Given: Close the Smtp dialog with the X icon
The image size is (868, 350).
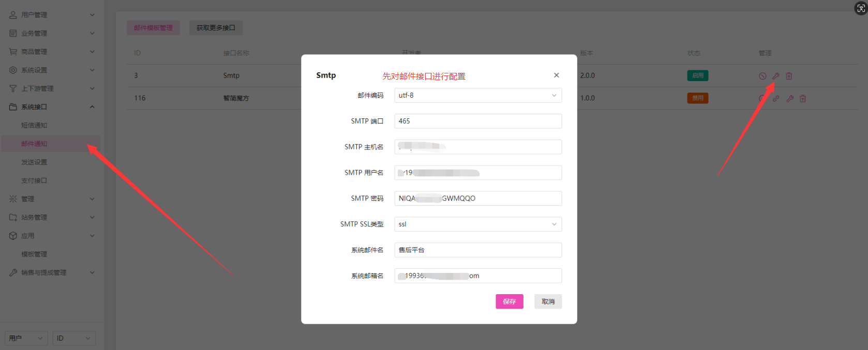Looking at the screenshot, I should (557, 75).
